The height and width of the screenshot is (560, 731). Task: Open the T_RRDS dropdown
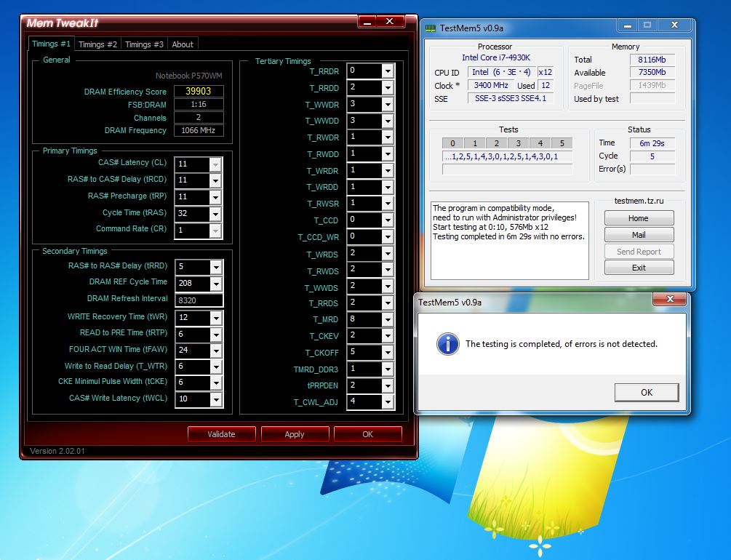click(x=388, y=303)
